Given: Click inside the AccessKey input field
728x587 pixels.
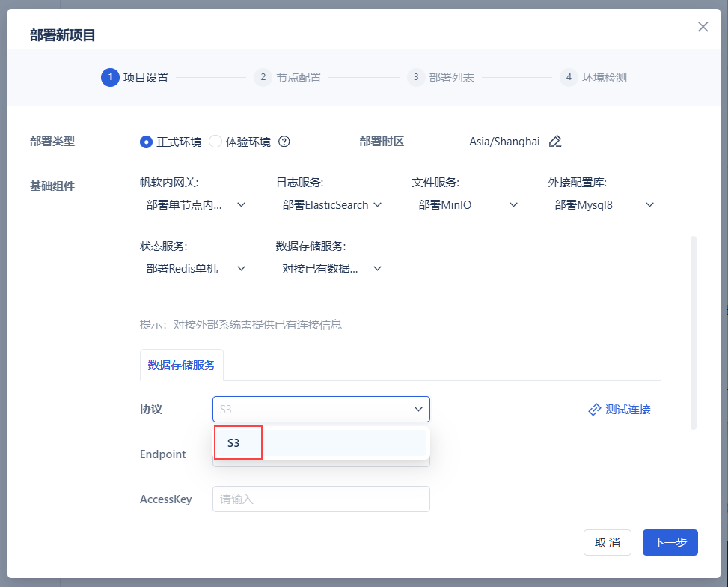Looking at the screenshot, I should pos(321,499).
